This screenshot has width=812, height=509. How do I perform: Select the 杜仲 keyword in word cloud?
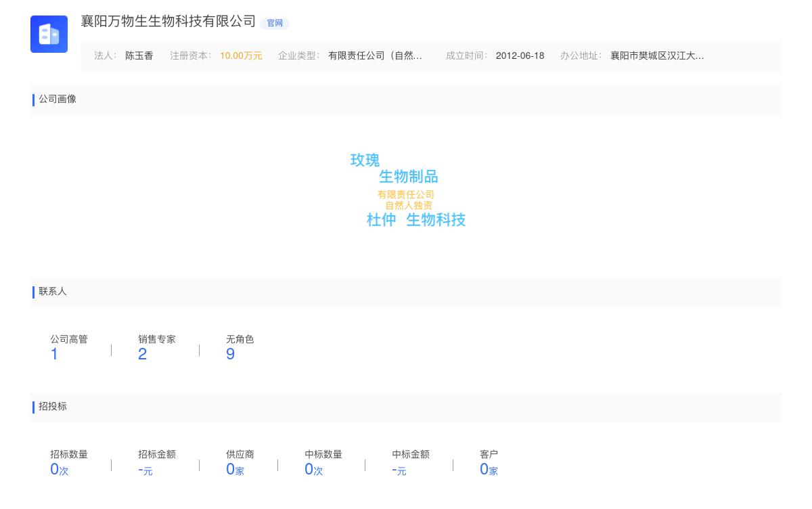[381, 220]
